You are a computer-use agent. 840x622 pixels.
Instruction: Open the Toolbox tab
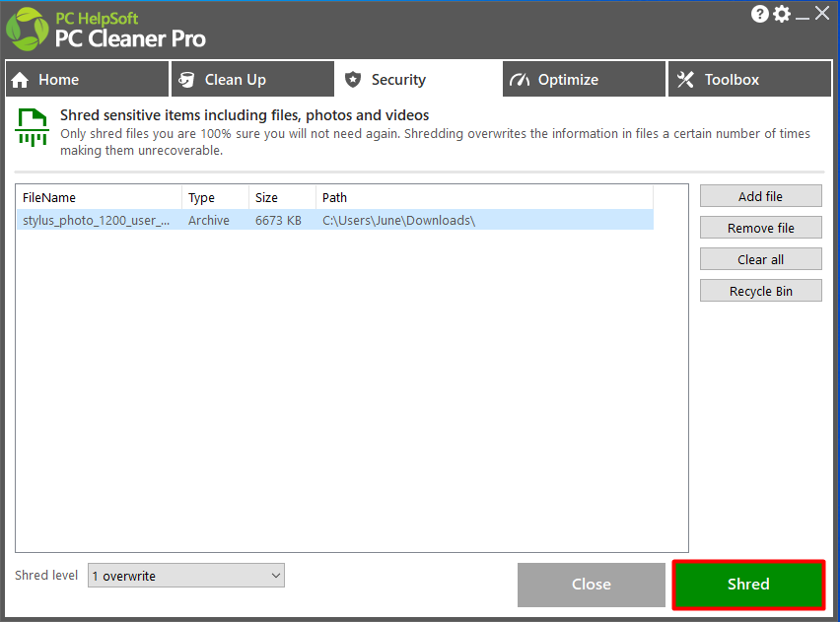(x=749, y=79)
